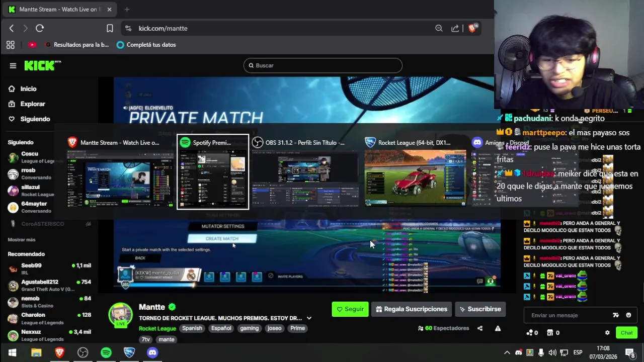Click the zoom magnifier icon in the address bar
The height and width of the screenshot is (362, 644).
pyautogui.click(x=439, y=28)
